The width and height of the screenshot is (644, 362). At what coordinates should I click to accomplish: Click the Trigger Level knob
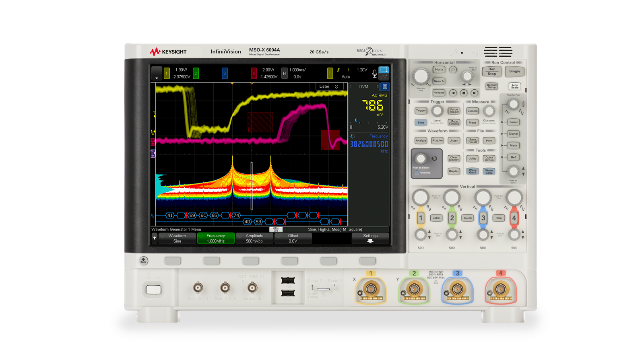pos(437,111)
